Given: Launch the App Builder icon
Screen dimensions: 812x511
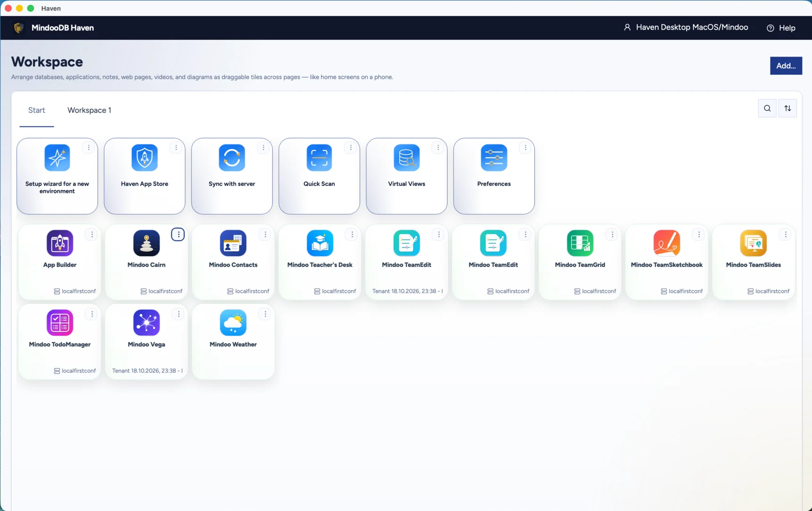Looking at the screenshot, I should (x=59, y=243).
